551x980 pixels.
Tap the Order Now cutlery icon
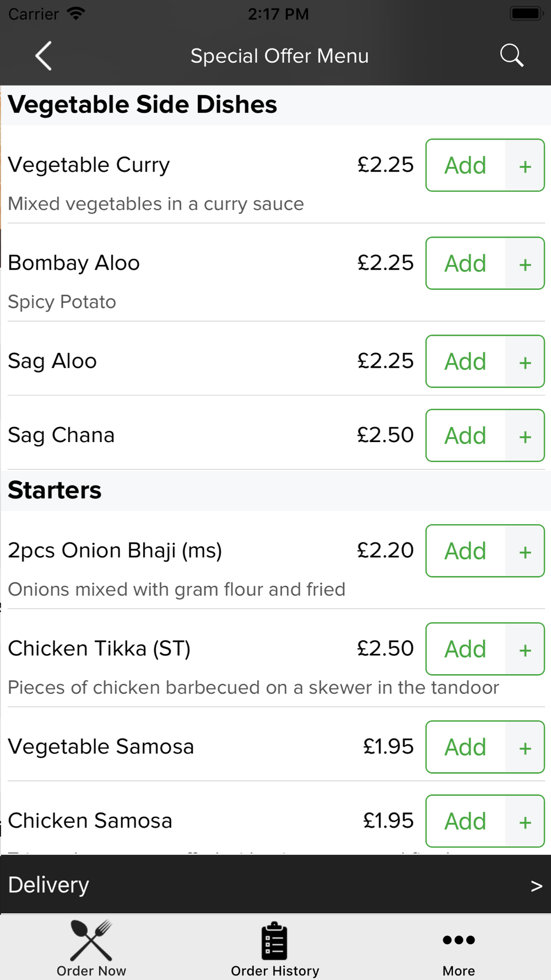click(x=91, y=941)
